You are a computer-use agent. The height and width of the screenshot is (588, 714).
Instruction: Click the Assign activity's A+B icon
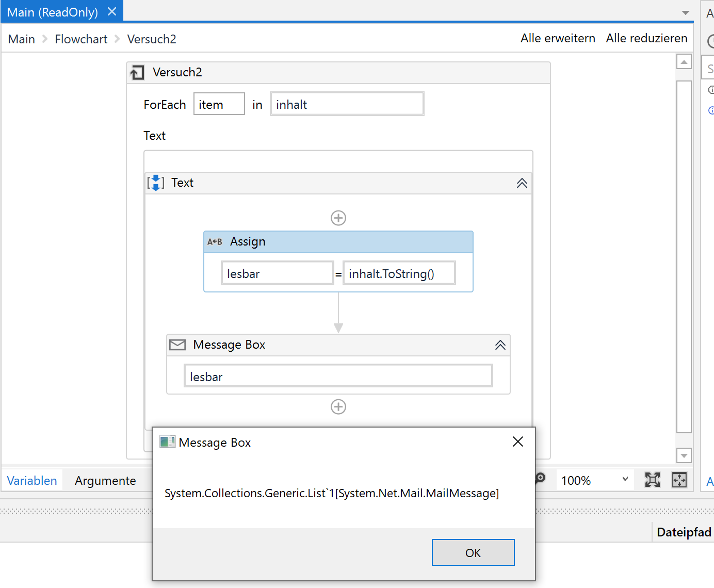(x=214, y=241)
